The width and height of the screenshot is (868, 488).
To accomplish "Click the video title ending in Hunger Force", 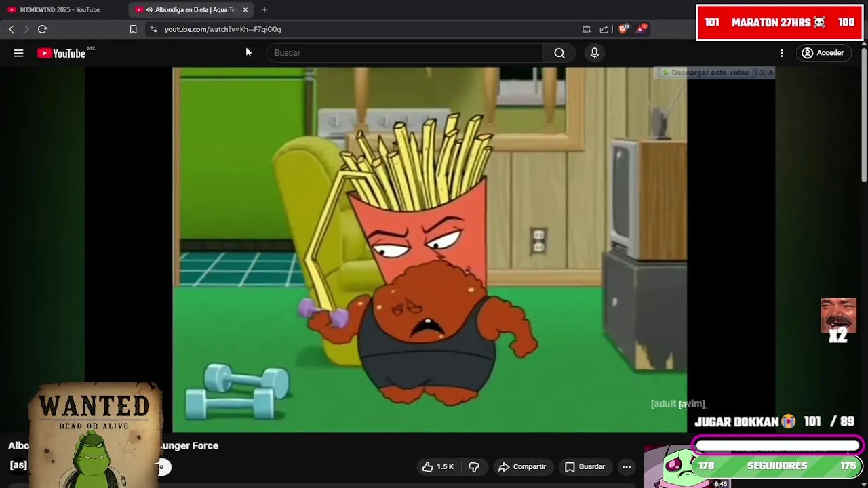I will tap(113, 445).
